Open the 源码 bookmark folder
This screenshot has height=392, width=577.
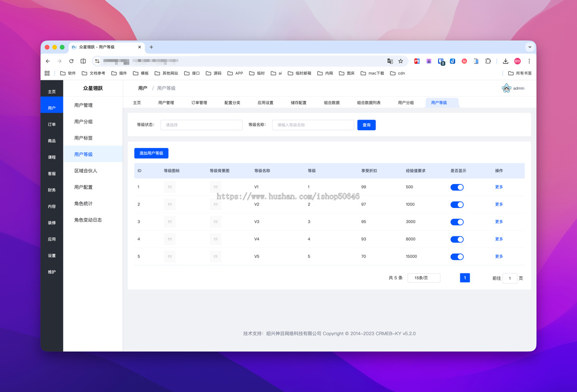(213, 73)
